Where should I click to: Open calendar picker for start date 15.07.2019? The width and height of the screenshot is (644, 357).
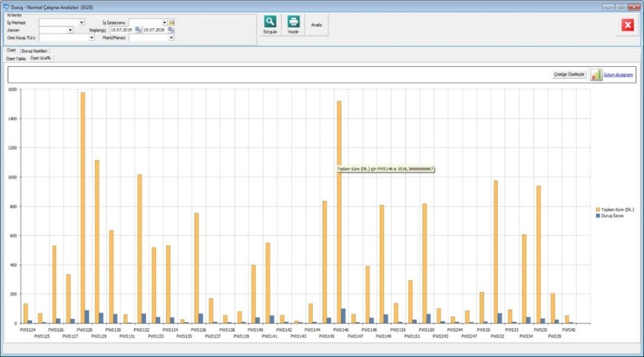click(138, 30)
